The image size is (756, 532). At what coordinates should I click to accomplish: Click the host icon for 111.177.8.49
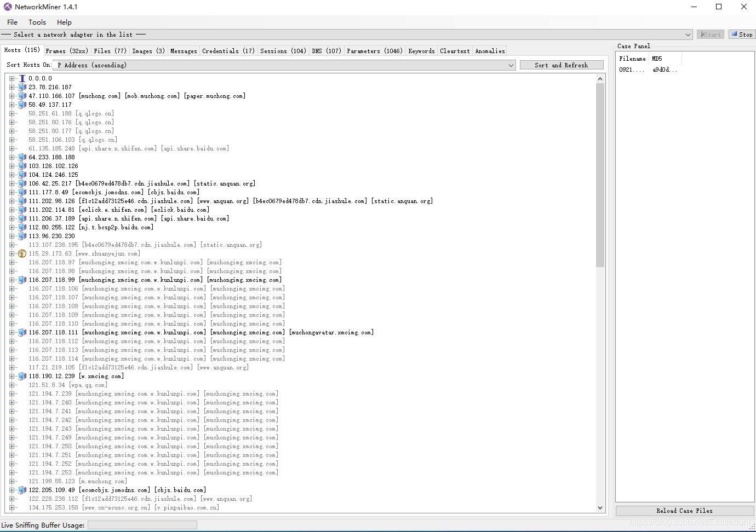pyautogui.click(x=22, y=192)
